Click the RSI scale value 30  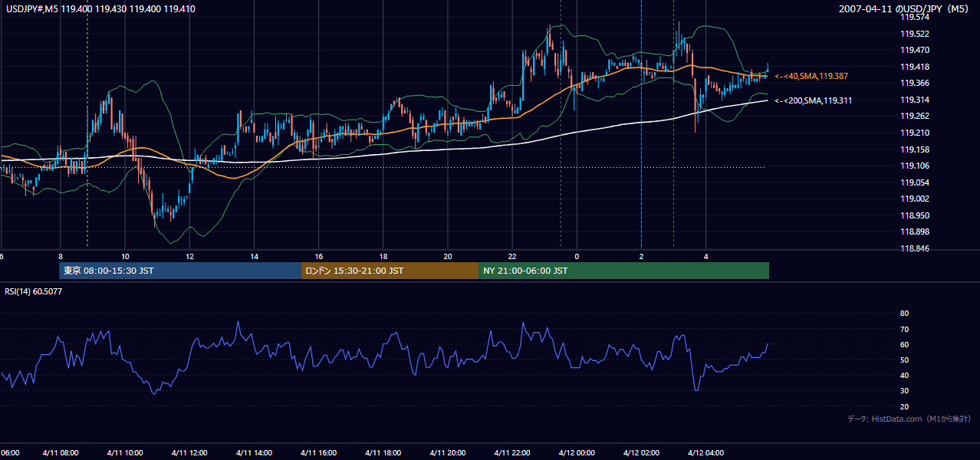point(904,391)
